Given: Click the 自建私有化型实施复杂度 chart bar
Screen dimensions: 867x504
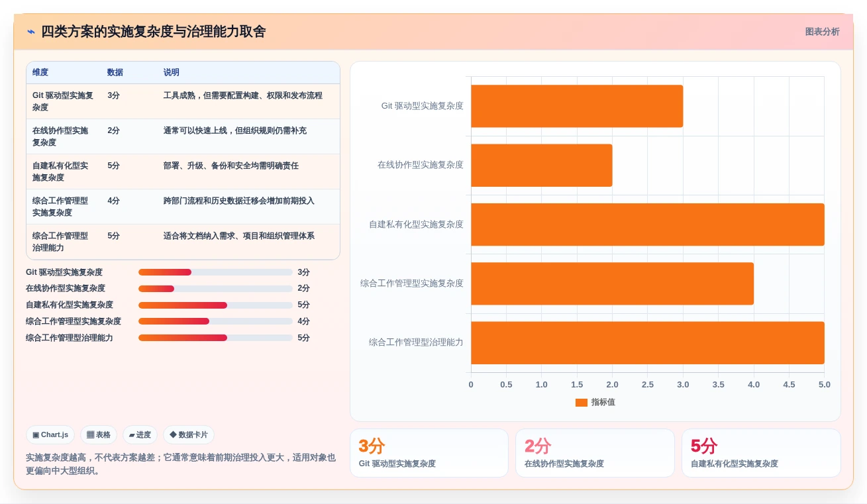Looking at the screenshot, I should (648, 225).
